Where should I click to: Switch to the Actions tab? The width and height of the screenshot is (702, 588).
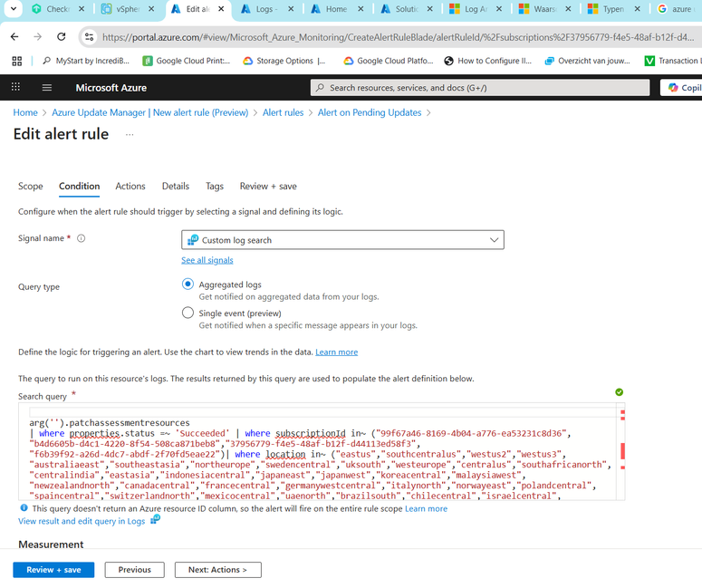pyautogui.click(x=130, y=187)
